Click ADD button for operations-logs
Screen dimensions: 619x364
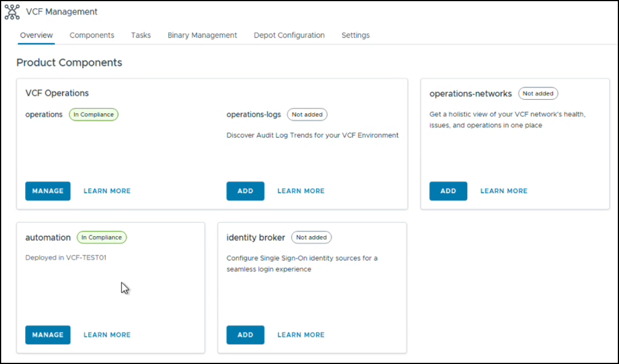point(245,191)
